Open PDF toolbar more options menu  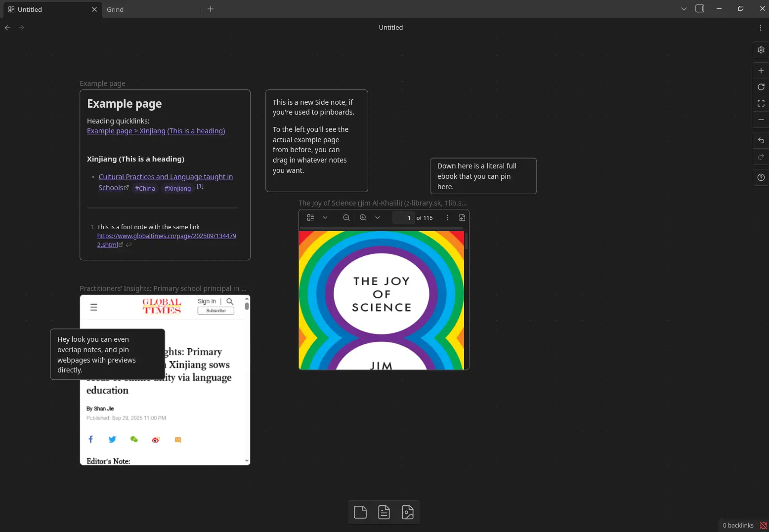(x=448, y=218)
